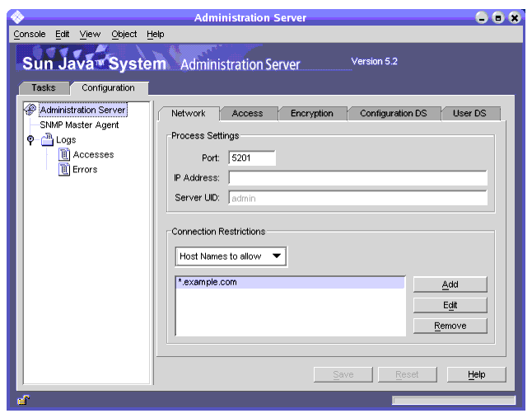Image resolution: width=532 pixels, height=418 pixels.
Task: Click the Accesses log document icon
Action: [64, 154]
